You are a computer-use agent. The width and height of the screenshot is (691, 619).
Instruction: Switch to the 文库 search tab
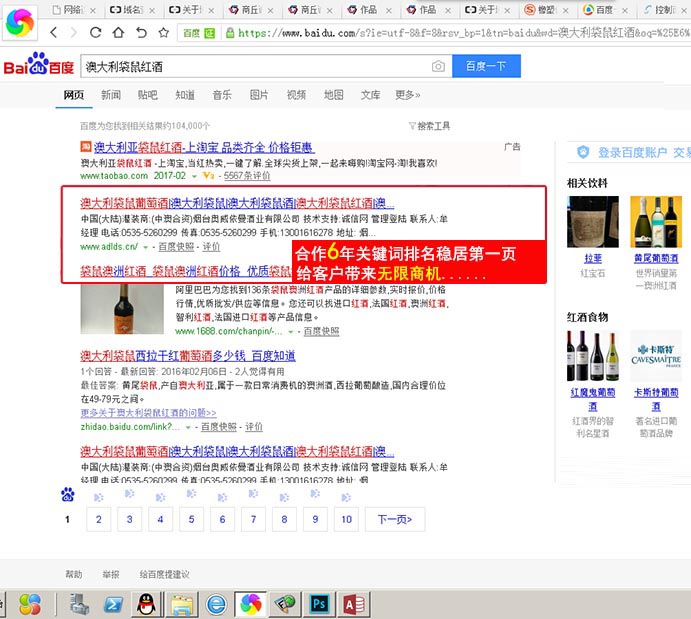(371, 95)
